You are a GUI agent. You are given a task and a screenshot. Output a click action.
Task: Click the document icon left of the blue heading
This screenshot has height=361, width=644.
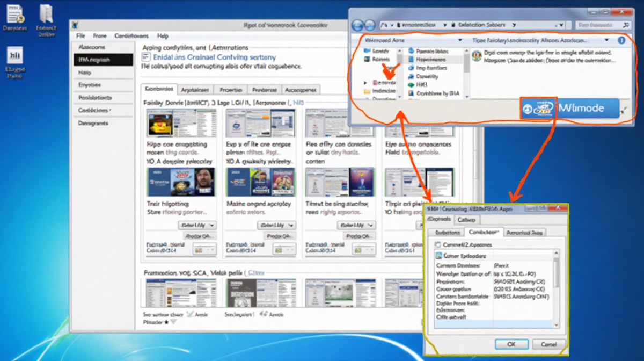(146, 56)
